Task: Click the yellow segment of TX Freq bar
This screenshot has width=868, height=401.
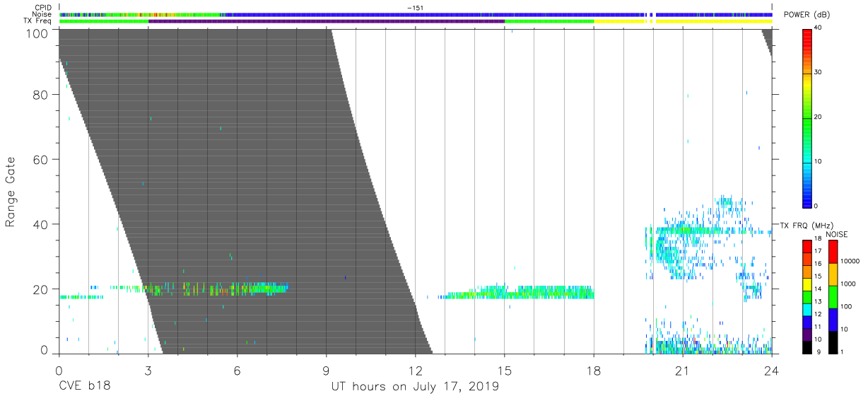Action: (683, 22)
